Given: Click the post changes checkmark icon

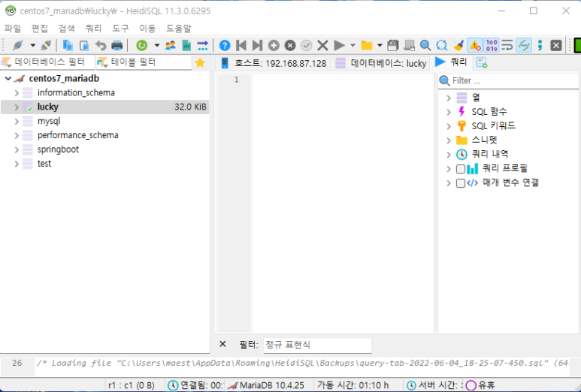Looking at the screenshot, I should tap(306, 46).
